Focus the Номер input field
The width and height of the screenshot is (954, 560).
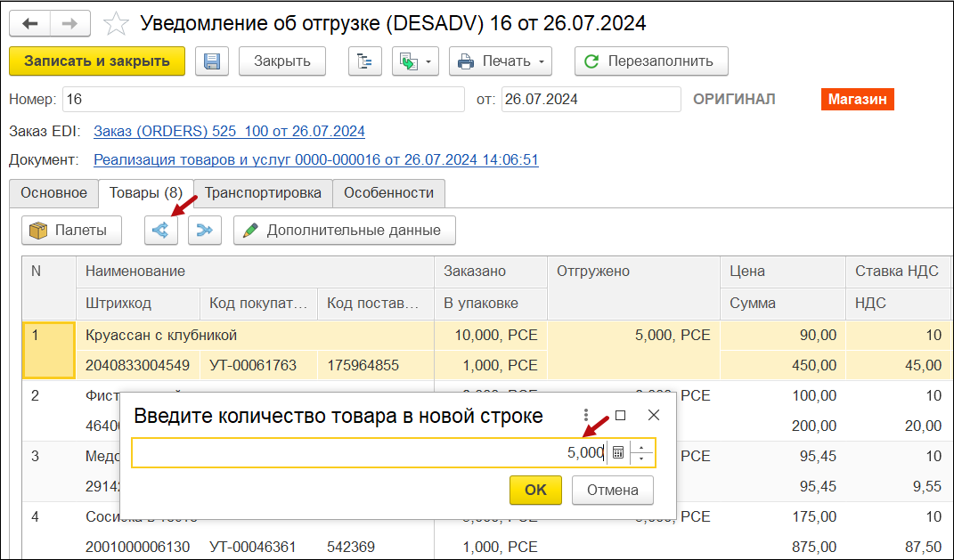coord(264,99)
